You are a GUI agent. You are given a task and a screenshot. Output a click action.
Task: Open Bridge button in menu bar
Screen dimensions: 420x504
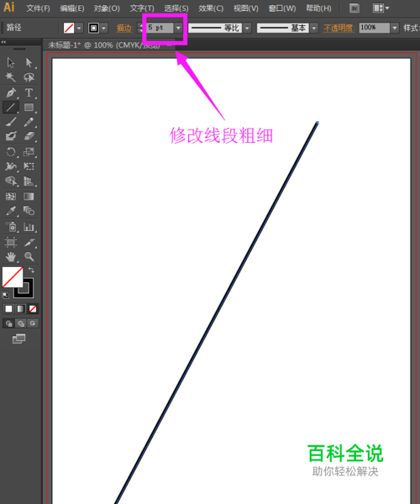click(x=354, y=8)
